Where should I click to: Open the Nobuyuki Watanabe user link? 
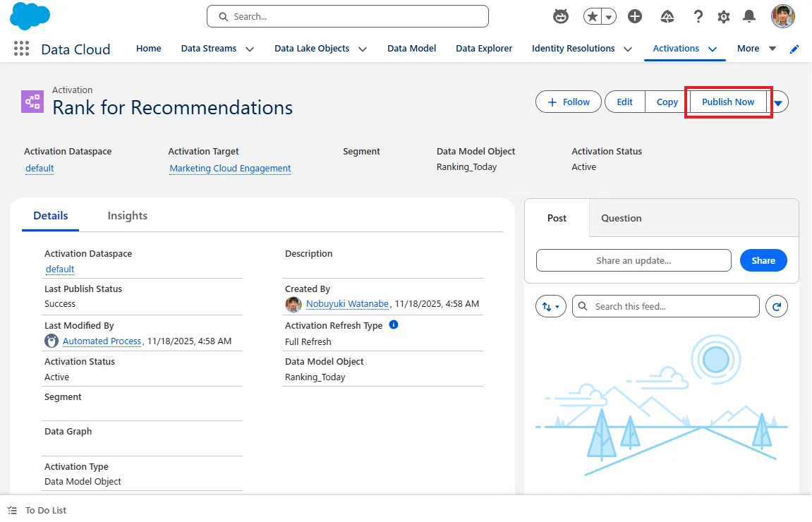click(x=347, y=303)
